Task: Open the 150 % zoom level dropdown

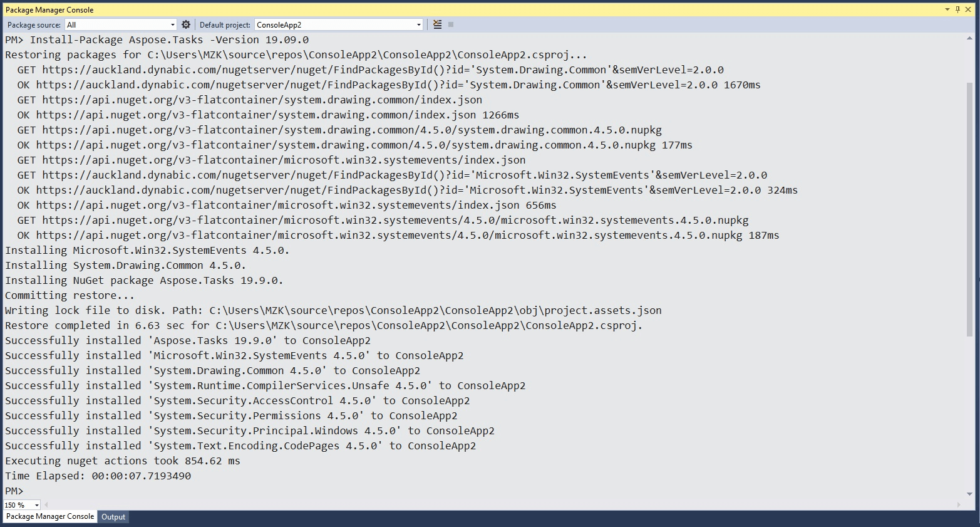Action: (x=37, y=505)
